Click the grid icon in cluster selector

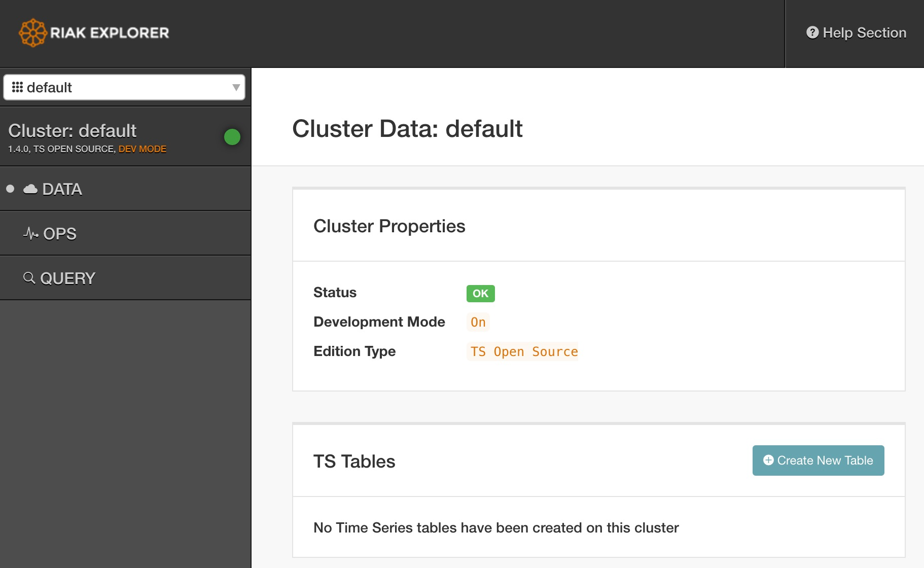click(17, 87)
